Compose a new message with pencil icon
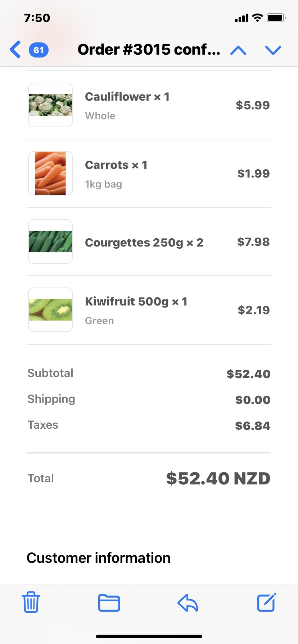 (x=266, y=602)
